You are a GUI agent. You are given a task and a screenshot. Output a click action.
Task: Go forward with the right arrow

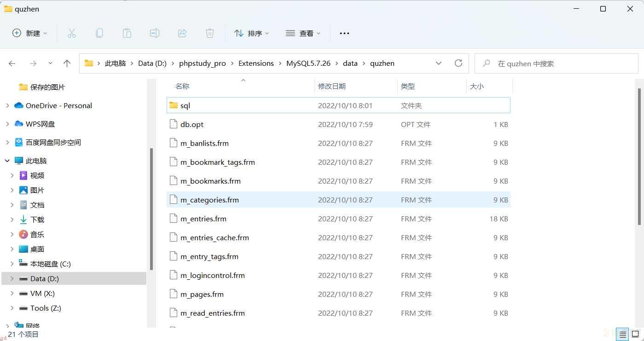[33, 64]
